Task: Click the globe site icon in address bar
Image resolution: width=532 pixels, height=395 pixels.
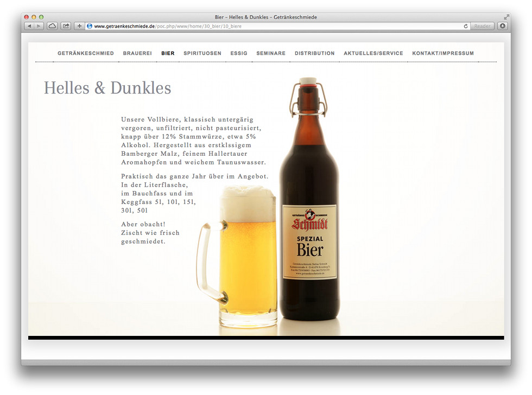Action: click(x=90, y=26)
